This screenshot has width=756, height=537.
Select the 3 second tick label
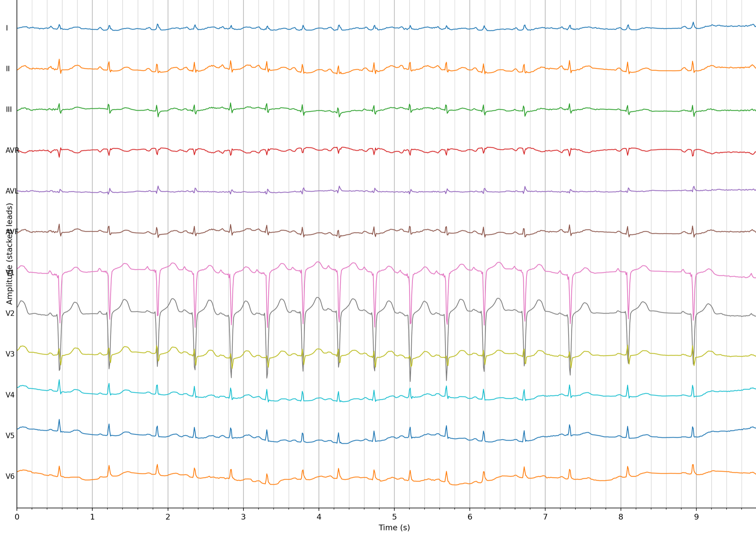click(243, 517)
